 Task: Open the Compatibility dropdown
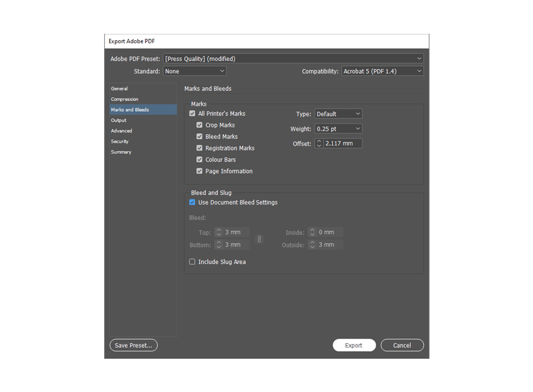[383, 72]
